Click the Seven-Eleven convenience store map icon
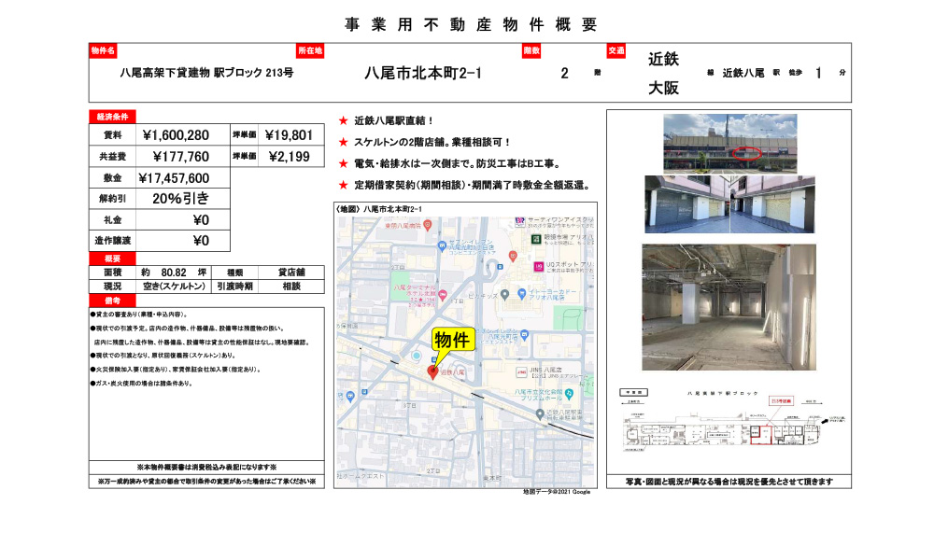The image size is (934, 560). (440, 247)
